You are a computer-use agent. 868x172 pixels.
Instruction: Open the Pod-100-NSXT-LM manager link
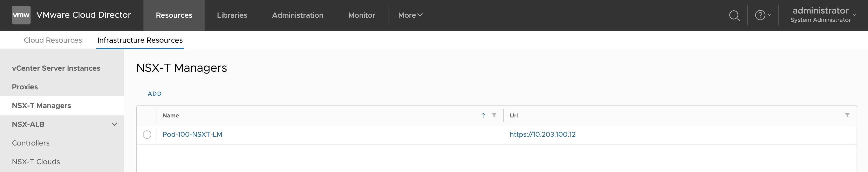click(192, 135)
